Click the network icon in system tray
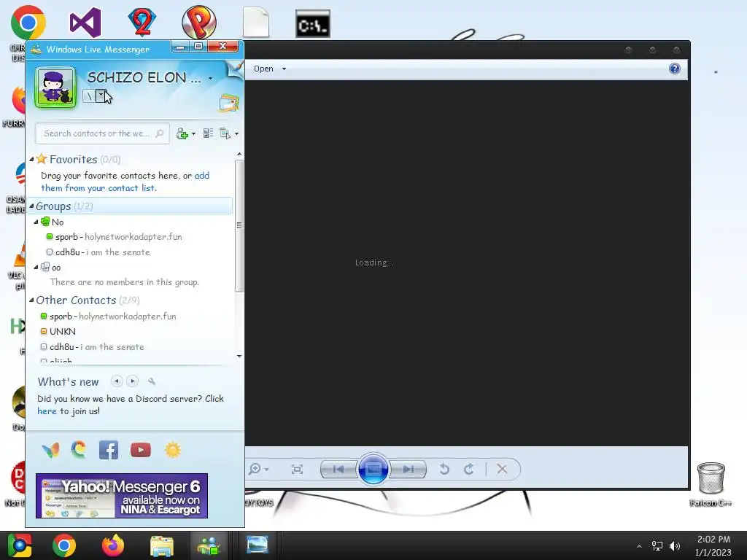747x560 pixels. [x=657, y=545]
